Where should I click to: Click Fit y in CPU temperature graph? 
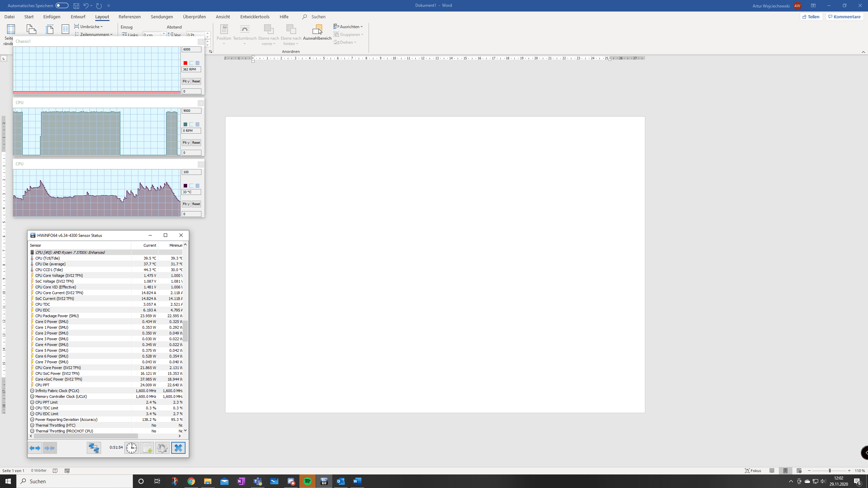[186, 204]
